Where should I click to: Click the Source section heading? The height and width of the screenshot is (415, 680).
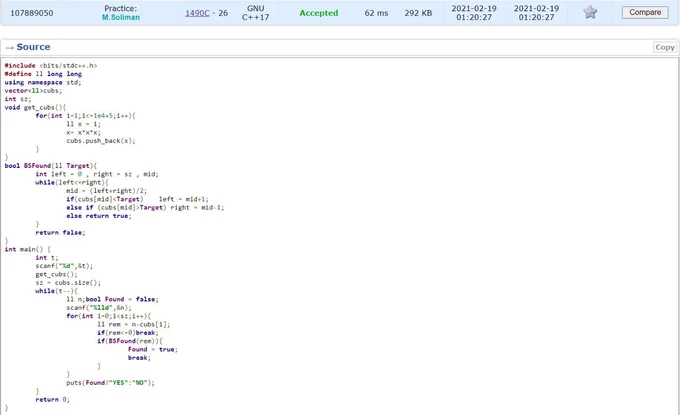coord(33,47)
